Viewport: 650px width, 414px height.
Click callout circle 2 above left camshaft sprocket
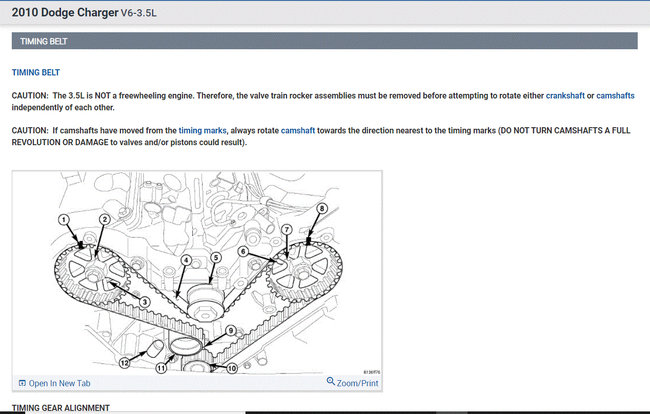(103, 219)
